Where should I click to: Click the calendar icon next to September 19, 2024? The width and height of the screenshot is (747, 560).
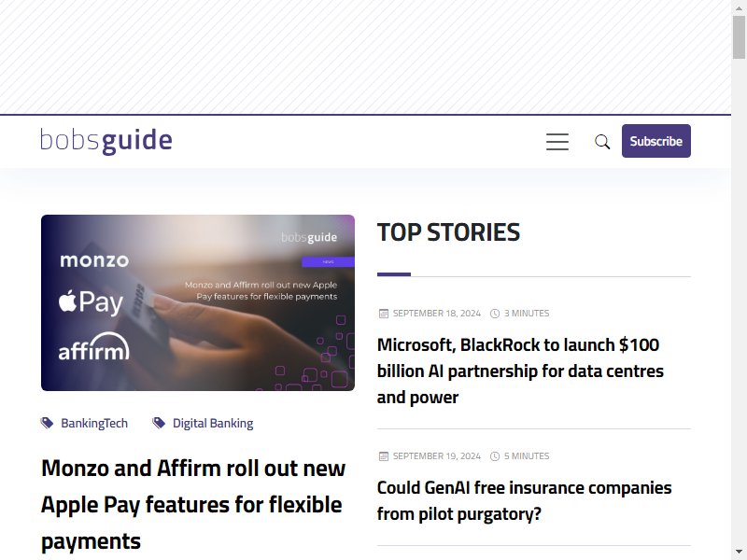pos(384,456)
